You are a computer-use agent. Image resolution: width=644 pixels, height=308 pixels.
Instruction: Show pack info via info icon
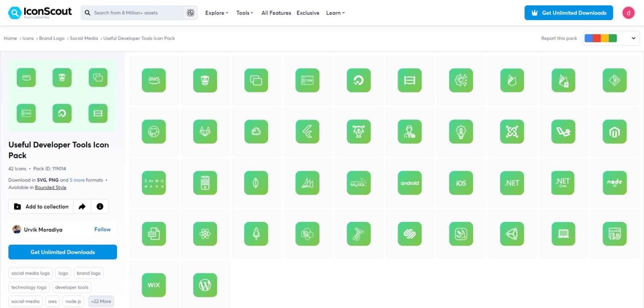pos(100,207)
